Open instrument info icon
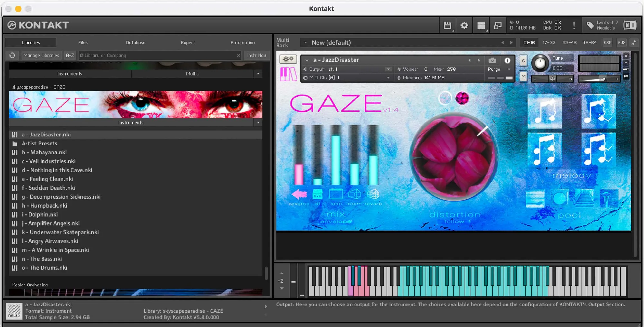The height and width of the screenshot is (327, 644). pos(507,61)
